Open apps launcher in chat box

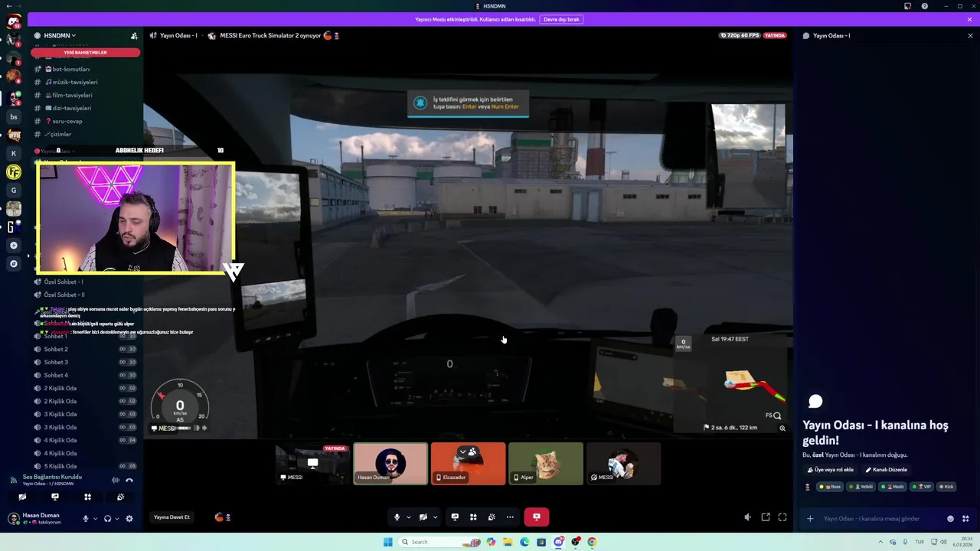[x=965, y=519]
